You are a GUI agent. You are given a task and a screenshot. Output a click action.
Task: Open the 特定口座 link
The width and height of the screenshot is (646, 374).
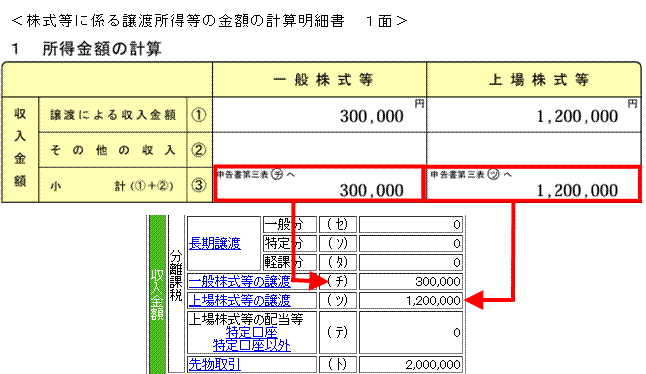point(251,332)
